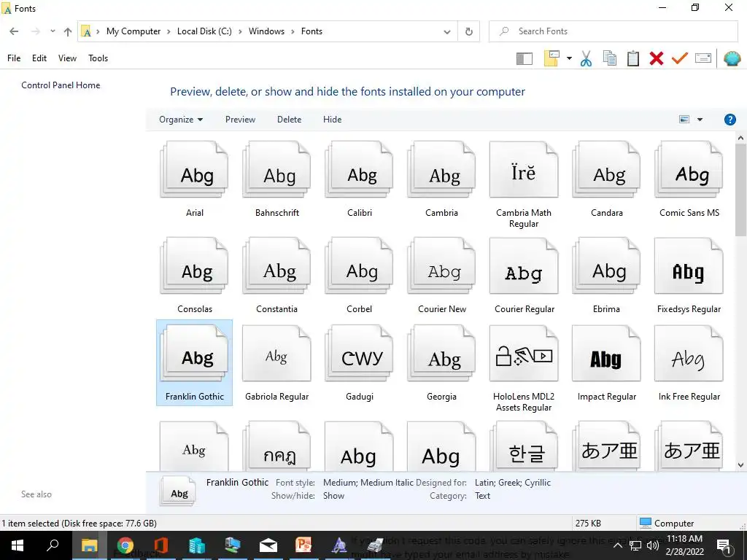The height and width of the screenshot is (560, 747).
Task: Refresh the Fonts folder view
Action: pos(469,31)
